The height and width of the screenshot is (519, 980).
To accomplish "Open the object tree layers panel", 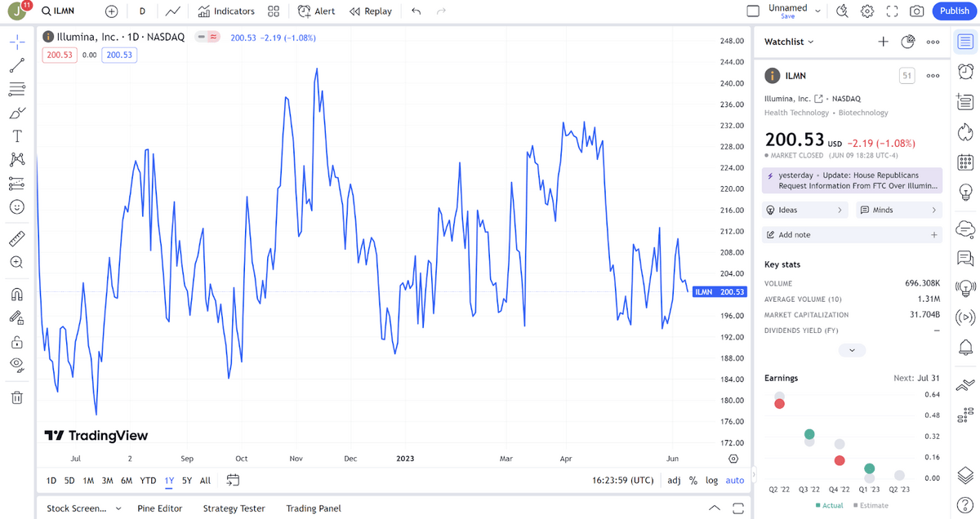I will point(965,474).
